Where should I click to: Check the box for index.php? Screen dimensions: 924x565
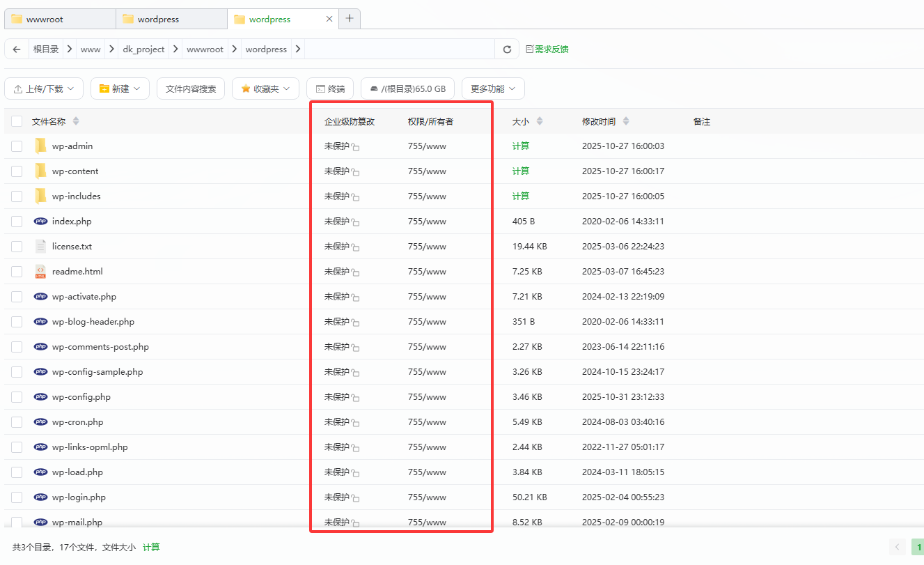pyautogui.click(x=17, y=222)
